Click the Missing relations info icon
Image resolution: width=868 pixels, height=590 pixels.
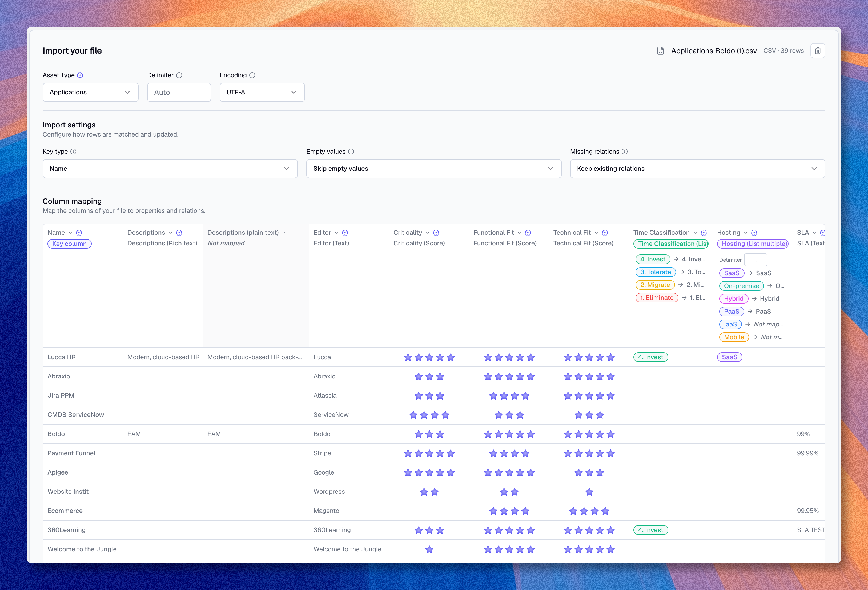point(625,151)
